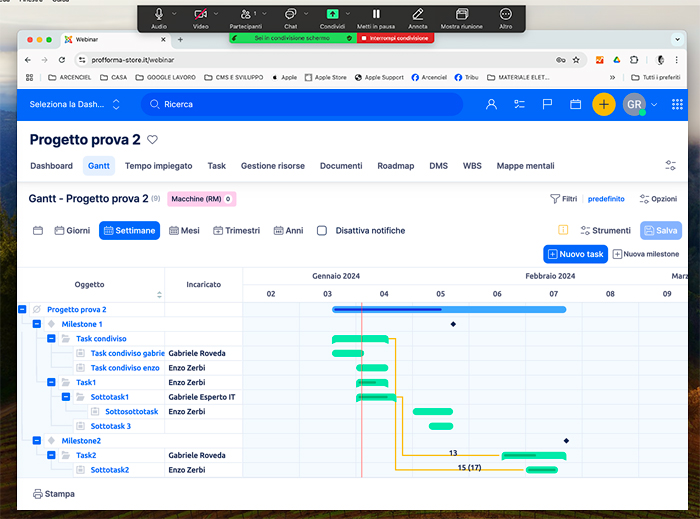Remove the Macchine (RM) filter tag
Image resolution: width=700 pixels, height=519 pixels.
click(x=228, y=199)
